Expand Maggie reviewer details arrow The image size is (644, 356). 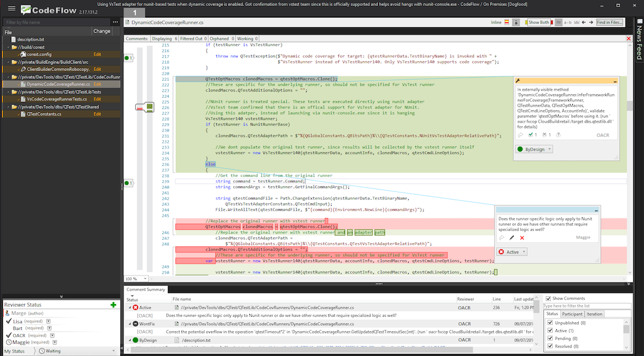(55, 342)
